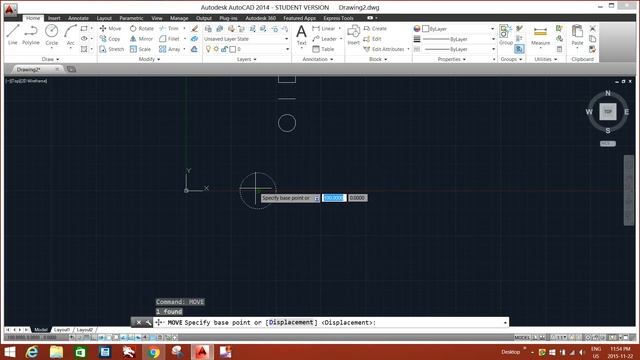Click the Layer Properties icon

tap(208, 29)
